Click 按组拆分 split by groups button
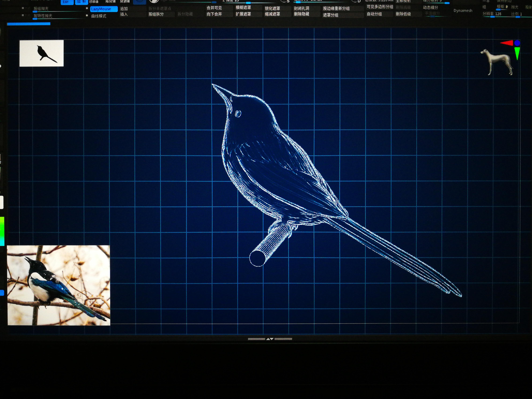Screen dimensions: 532x399 click(156, 14)
